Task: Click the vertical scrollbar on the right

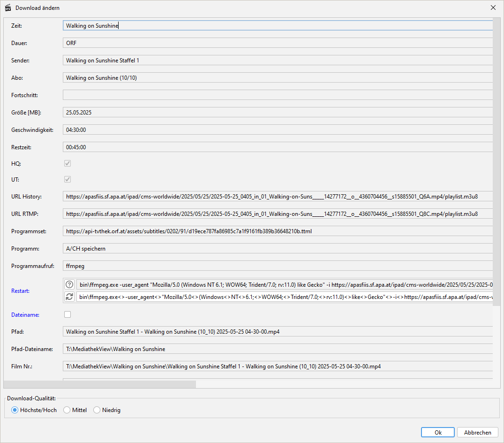Action: click(x=496, y=160)
